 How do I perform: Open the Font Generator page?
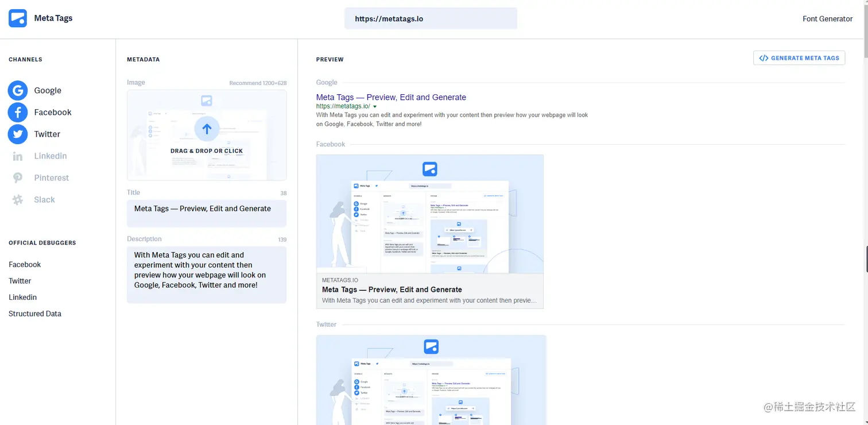coord(827,19)
